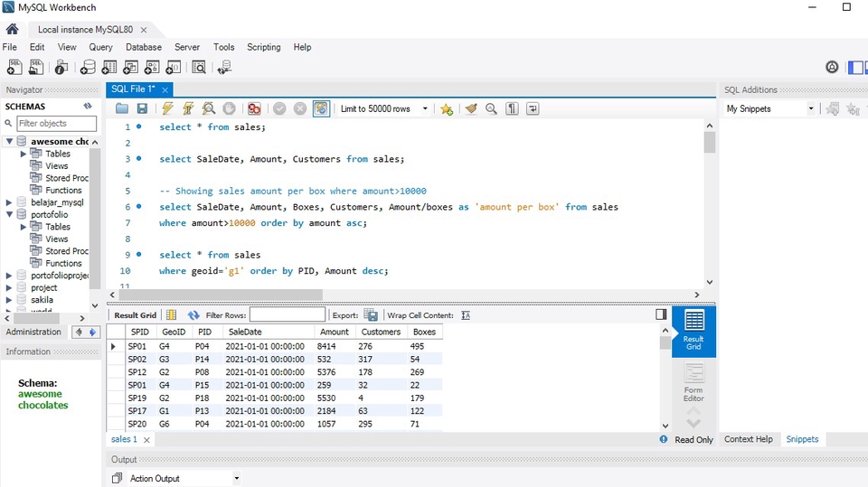The height and width of the screenshot is (487, 868).
Task: Toggle wrap cell content
Action: pos(466,315)
